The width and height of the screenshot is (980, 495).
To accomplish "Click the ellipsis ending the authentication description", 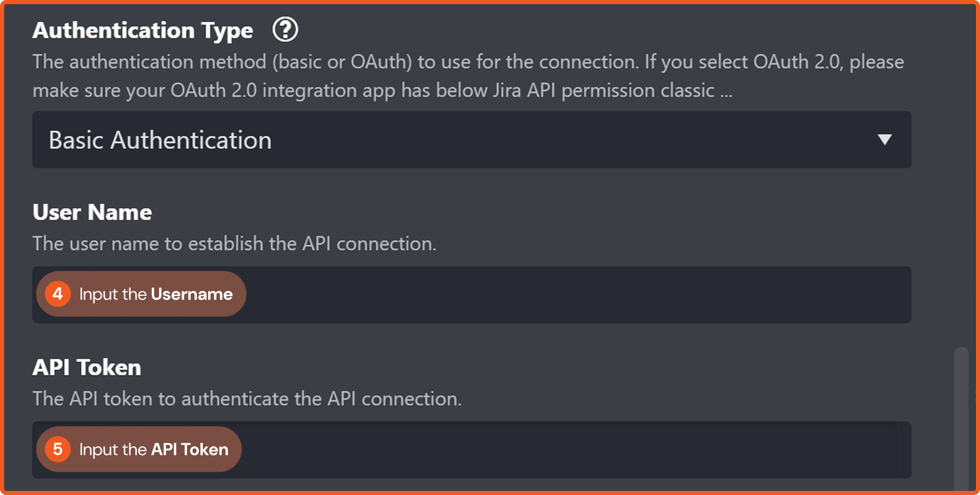I will [726, 92].
